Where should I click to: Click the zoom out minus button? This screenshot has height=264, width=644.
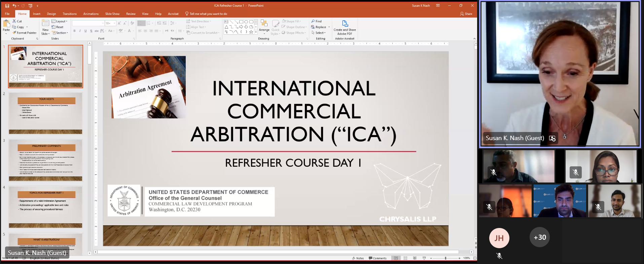(432, 258)
